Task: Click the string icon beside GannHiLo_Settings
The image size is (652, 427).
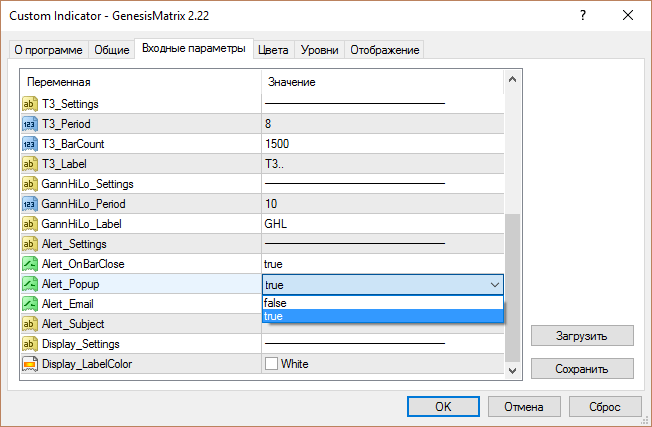Action: pyautogui.click(x=30, y=184)
